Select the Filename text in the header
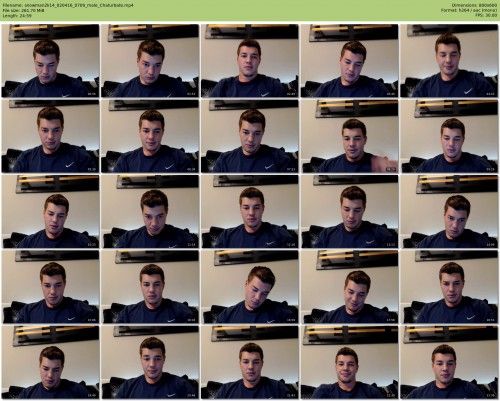Viewport: 500px width, 401px height. [x=68, y=5]
